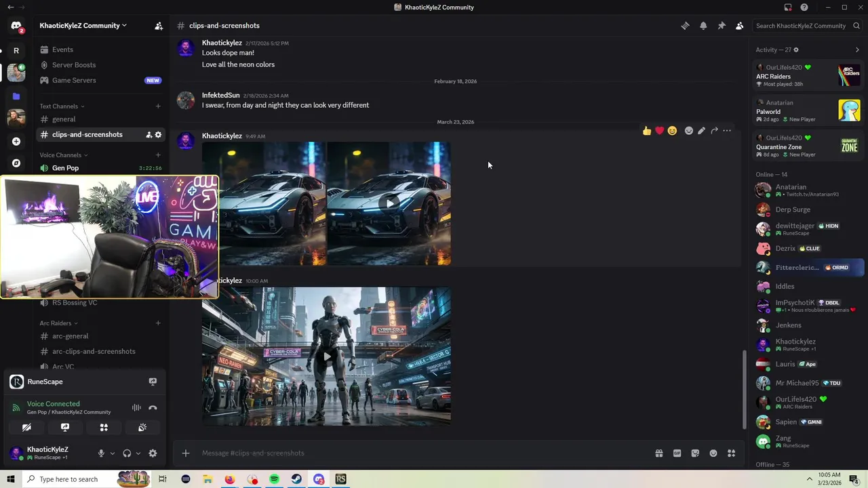Open Derp Surge member profile
This screenshot has width=868, height=488.
[x=808, y=209]
